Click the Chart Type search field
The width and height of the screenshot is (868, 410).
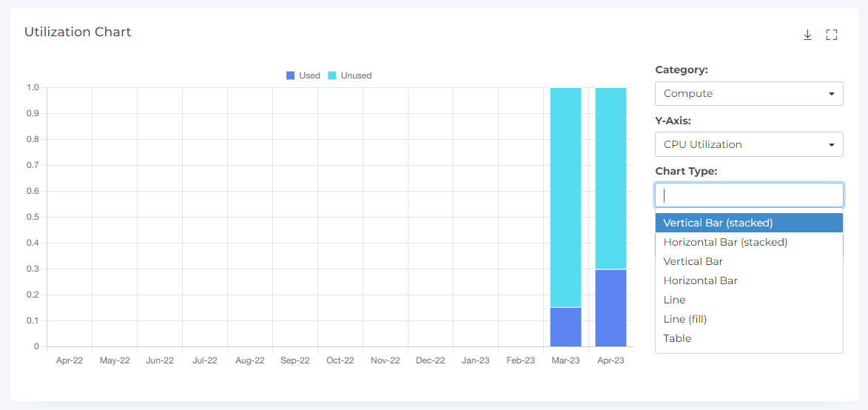(x=749, y=195)
